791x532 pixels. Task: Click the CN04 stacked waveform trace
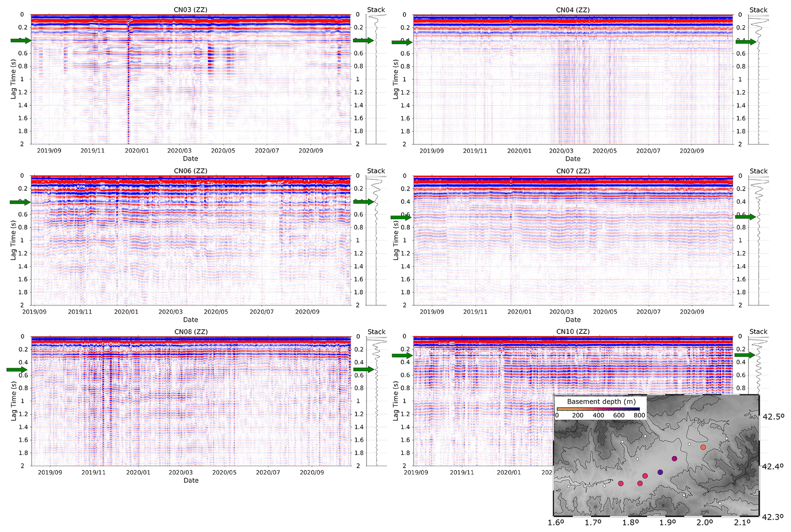point(758,76)
